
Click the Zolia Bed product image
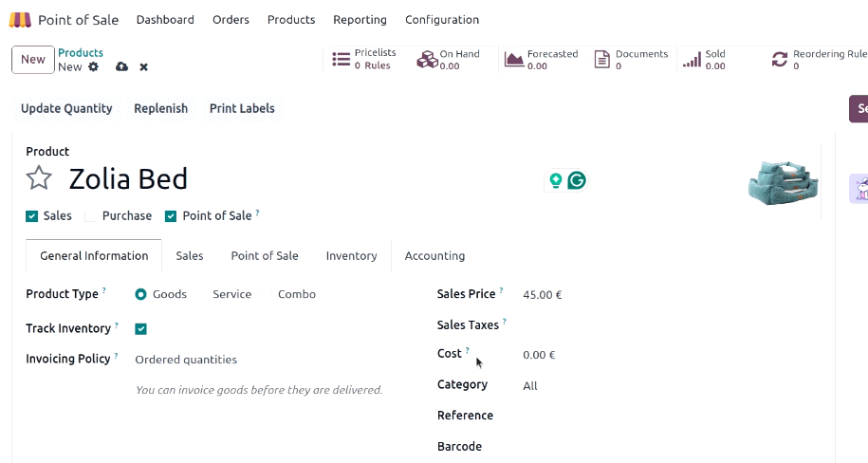tap(783, 183)
